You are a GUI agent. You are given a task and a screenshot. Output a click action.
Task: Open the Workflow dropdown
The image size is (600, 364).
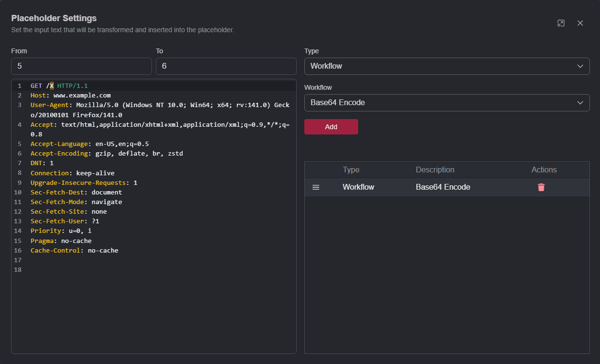coord(447,102)
